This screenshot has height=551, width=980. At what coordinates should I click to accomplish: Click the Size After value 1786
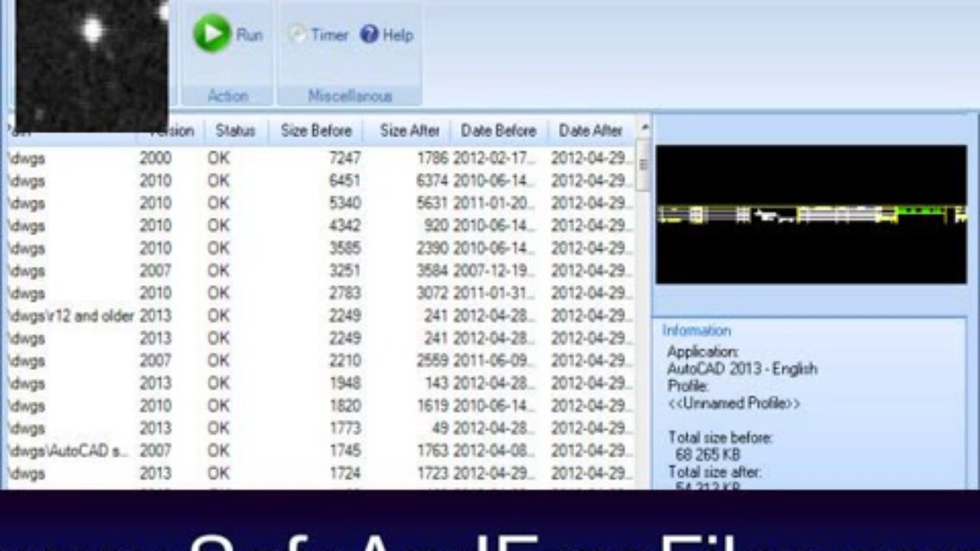tap(433, 158)
